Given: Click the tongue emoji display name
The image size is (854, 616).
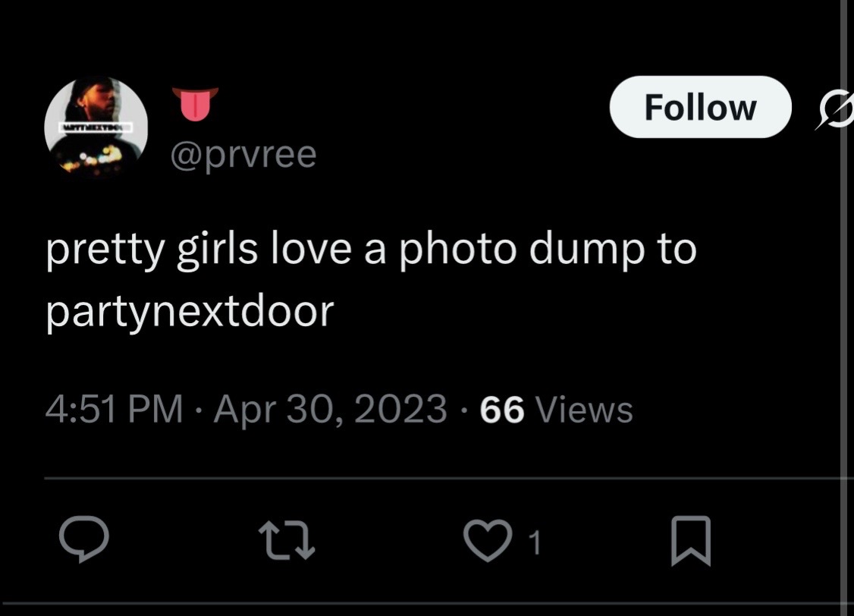Looking at the screenshot, I should click(196, 104).
